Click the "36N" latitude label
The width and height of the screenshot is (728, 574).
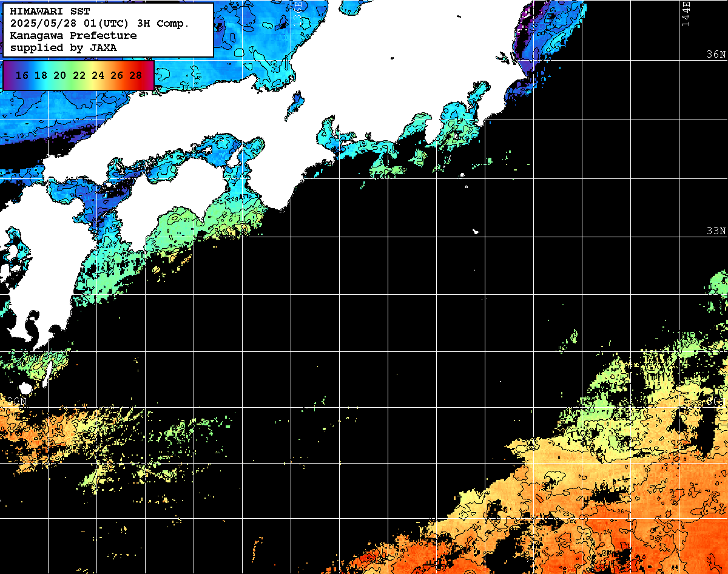coord(716,54)
